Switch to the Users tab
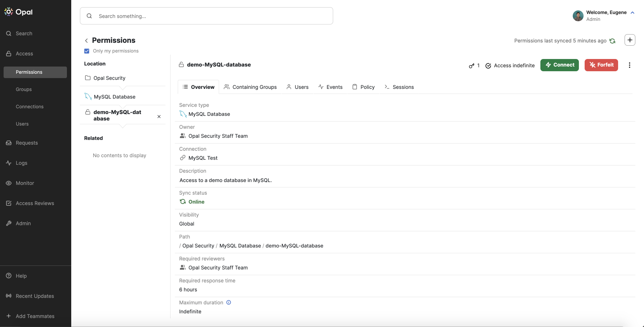 point(298,87)
